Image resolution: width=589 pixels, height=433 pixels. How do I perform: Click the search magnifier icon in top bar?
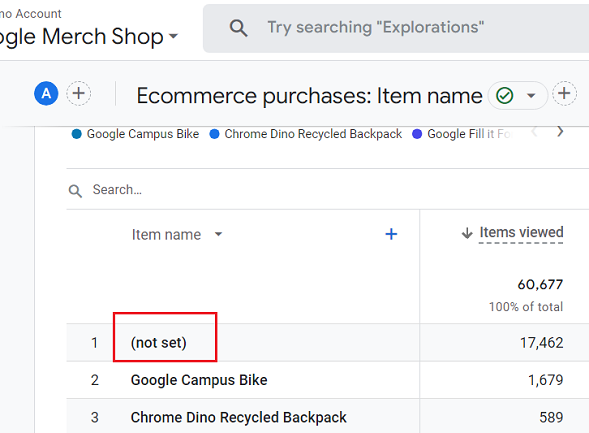pyautogui.click(x=239, y=28)
